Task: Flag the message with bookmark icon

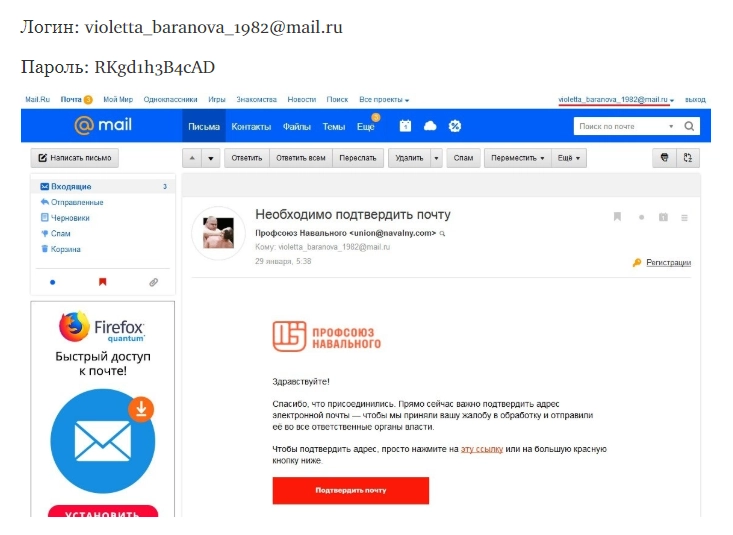Action: click(617, 217)
